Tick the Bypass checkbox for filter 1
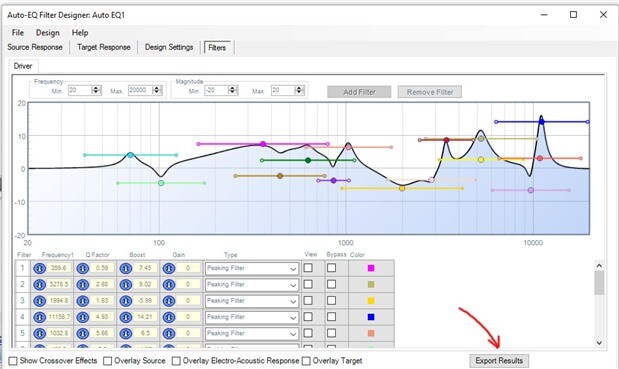The height and width of the screenshot is (369, 619). click(x=332, y=268)
